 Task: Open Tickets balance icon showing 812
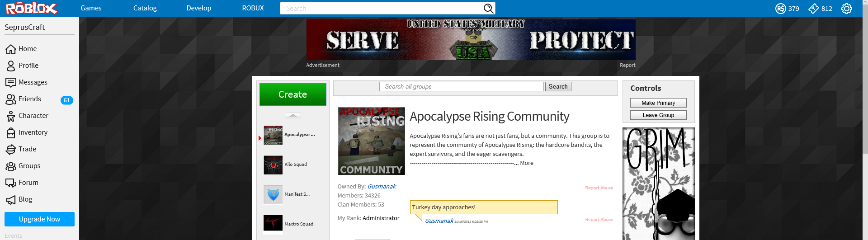pyautogui.click(x=814, y=9)
